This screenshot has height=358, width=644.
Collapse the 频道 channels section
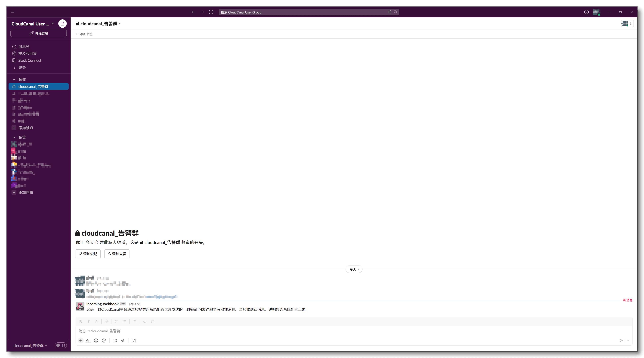coord(14,79)
